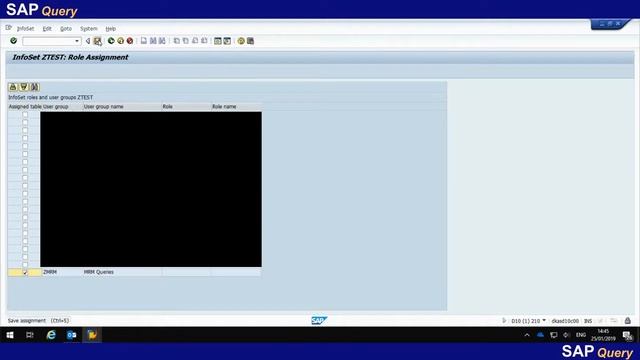Select the Role name column header
This screenshot has height=360, width=640.
pyautogui.click(x=236, y=107)
